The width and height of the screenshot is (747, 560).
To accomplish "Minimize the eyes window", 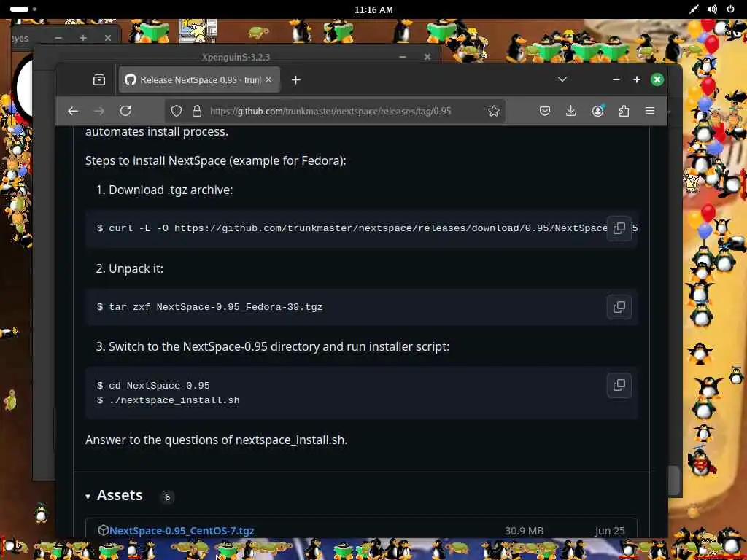I will [58, 38].
